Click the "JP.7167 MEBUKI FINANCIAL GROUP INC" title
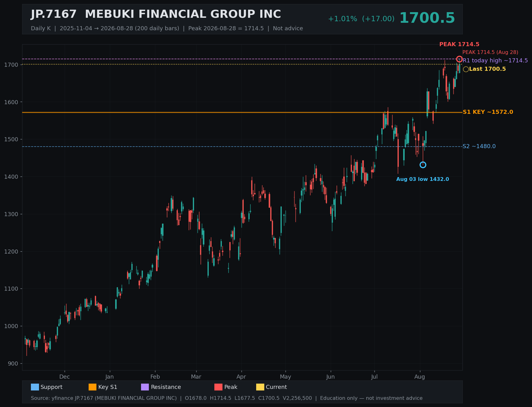This screenshot has height=407, width=532. [156, 14]
